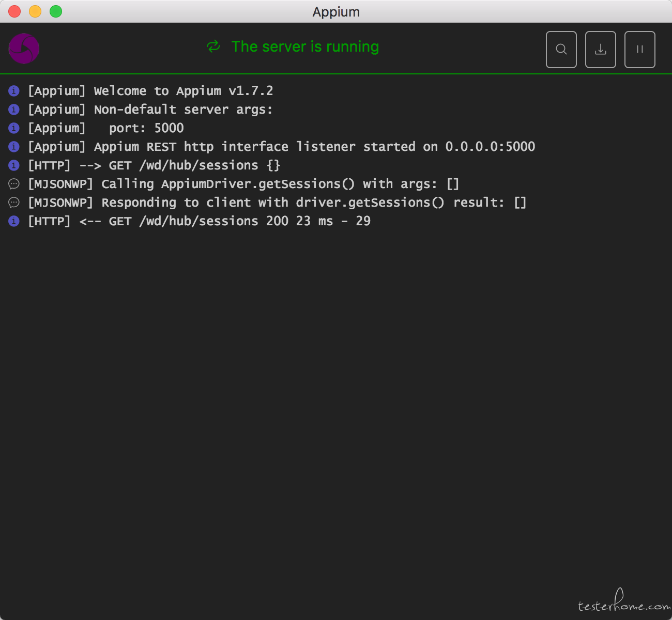Select log line 'Non-default server args:'
672x620 pixels.
coord(184,110)
